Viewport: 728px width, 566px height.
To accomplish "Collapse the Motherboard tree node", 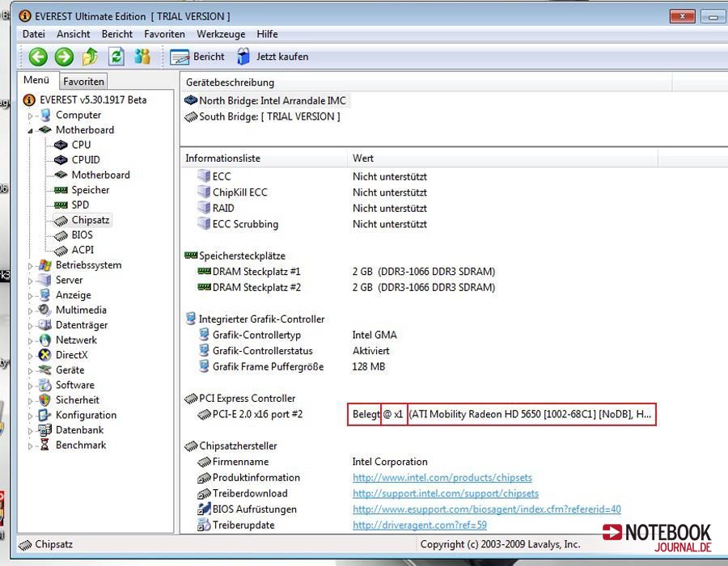I will (31, 130).
